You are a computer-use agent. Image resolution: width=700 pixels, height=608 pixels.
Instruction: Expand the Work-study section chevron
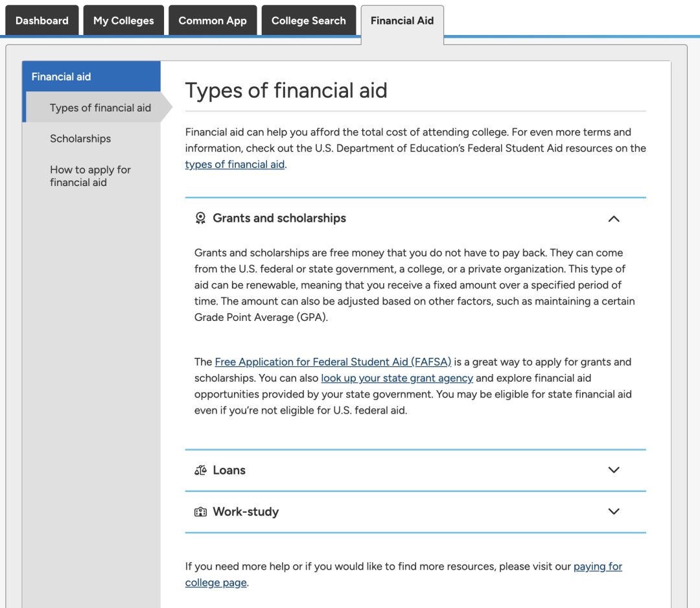(x=614, y=511)
